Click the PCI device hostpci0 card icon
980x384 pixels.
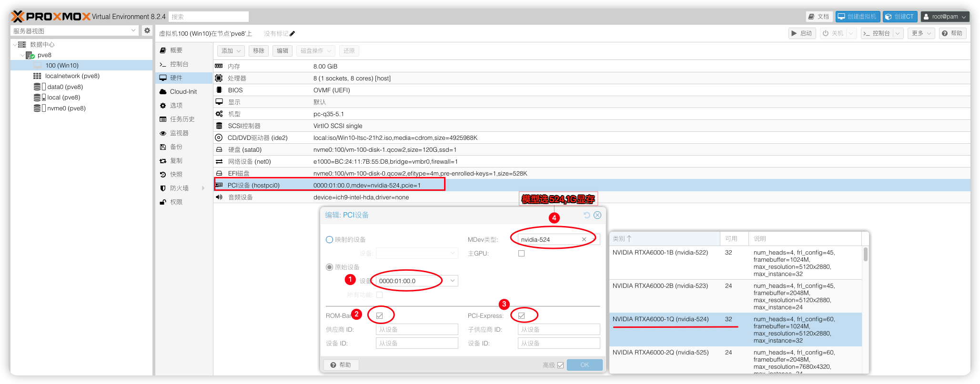coord(219,185)
